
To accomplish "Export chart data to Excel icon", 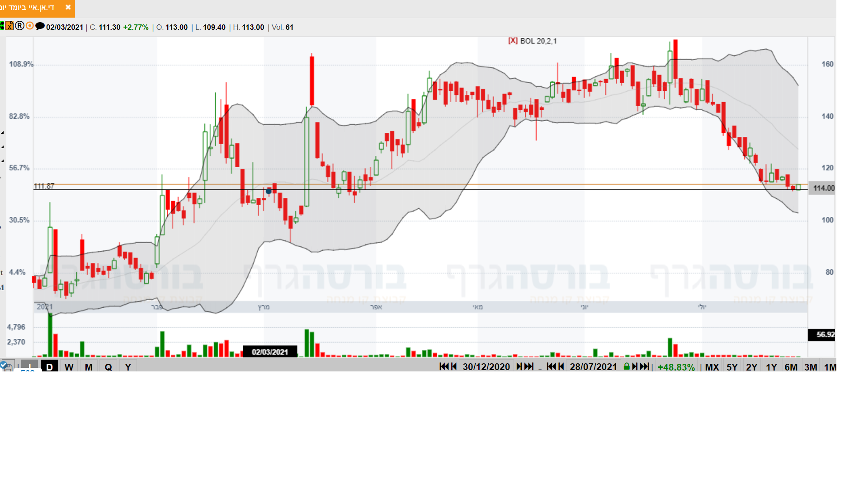I will (x=9, y=26).
